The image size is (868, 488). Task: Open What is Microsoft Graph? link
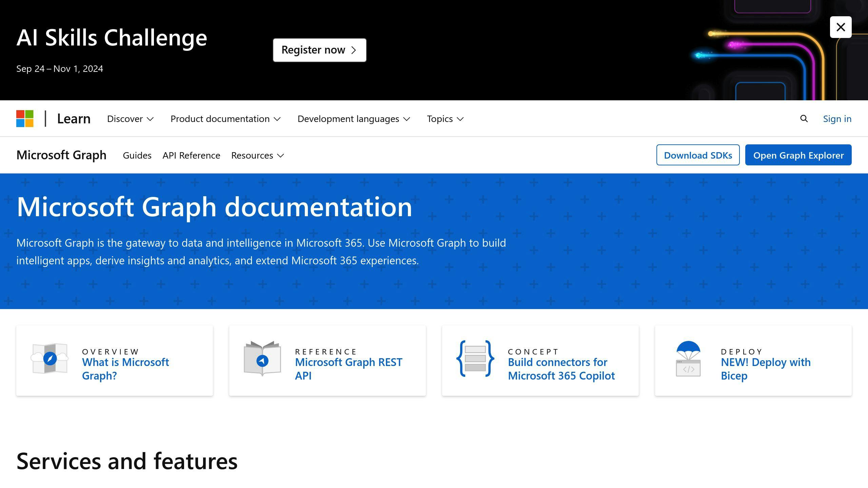click(125, 369)
